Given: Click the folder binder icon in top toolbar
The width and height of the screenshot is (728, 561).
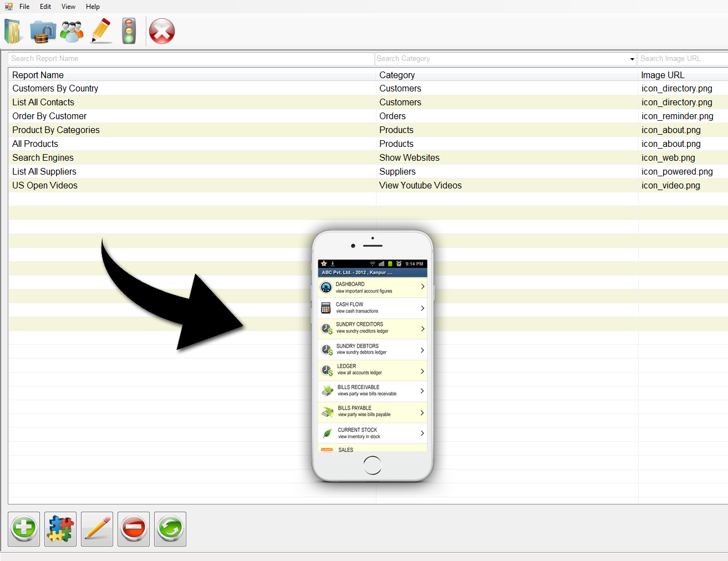Looking at the screenshot, I should click(x=14, y=32).
